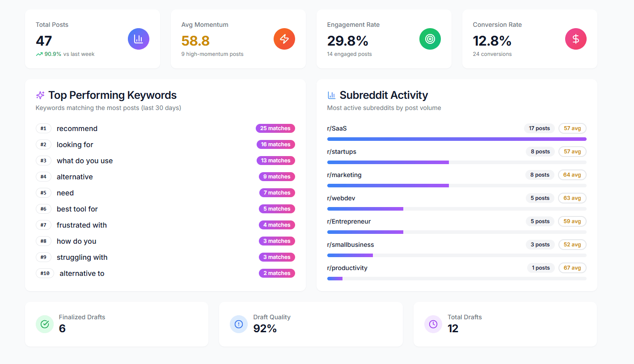This screenshot has height=364, width=634.
Task: Click the 8 posts badge for r/startups
Action: (540, 152)
